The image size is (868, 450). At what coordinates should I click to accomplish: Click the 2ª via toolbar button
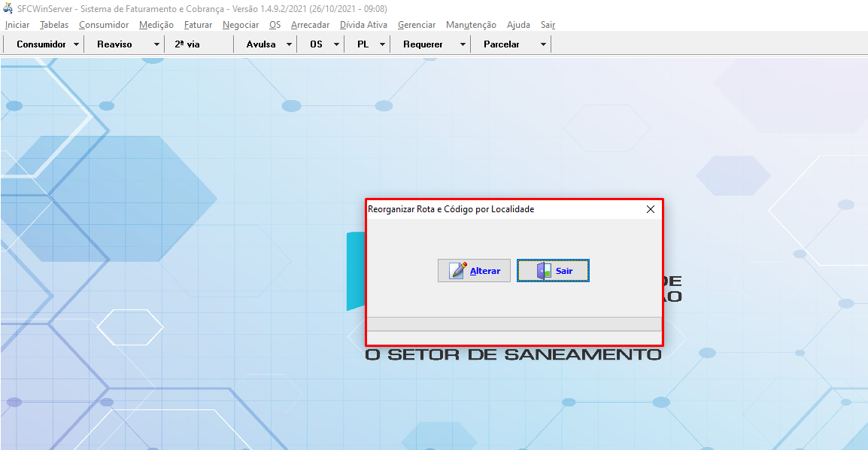click(x=187, y=44)
